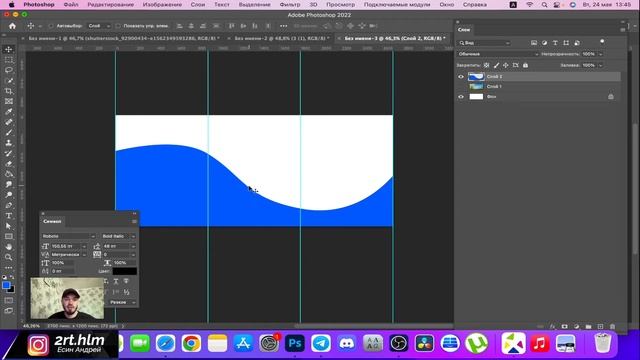Image resolution: width=640 pixels, height=360 pixels.
Task: Click the Слои panel tab
Action: [464, 30]
